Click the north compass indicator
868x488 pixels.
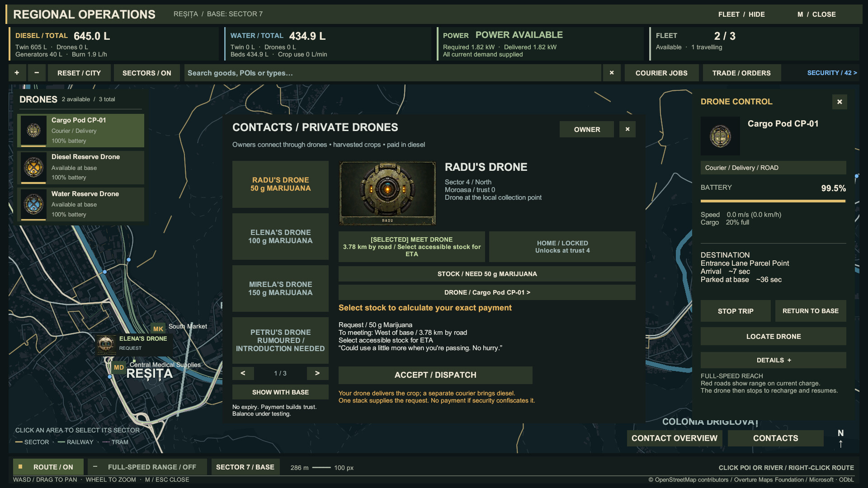click(840, 438)
